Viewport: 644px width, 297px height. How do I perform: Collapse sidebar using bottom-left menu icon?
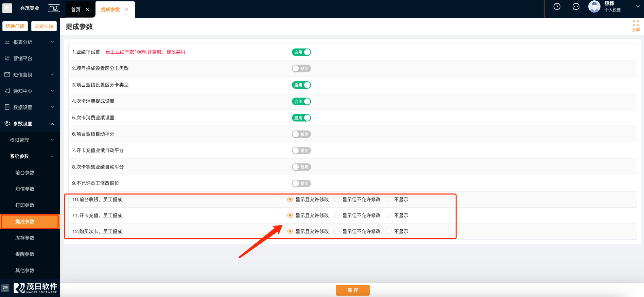click(x=5, y=288)
